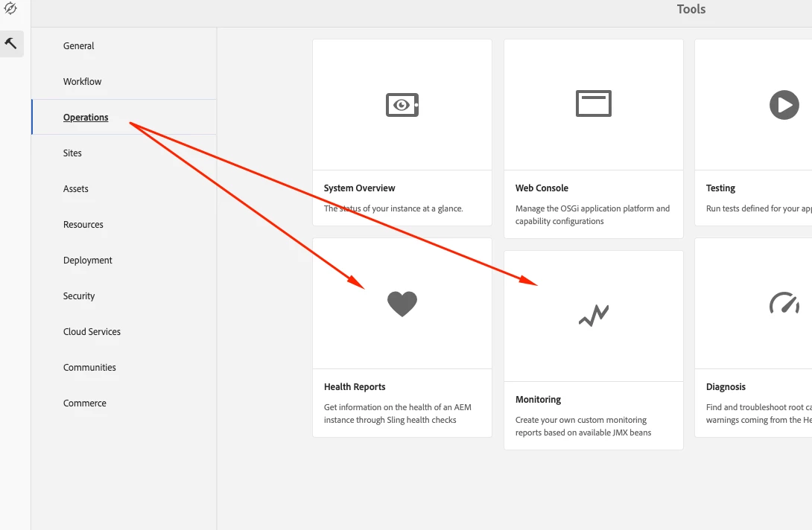Go to Deployment section
812x530 pixels.
coord(87,260)
